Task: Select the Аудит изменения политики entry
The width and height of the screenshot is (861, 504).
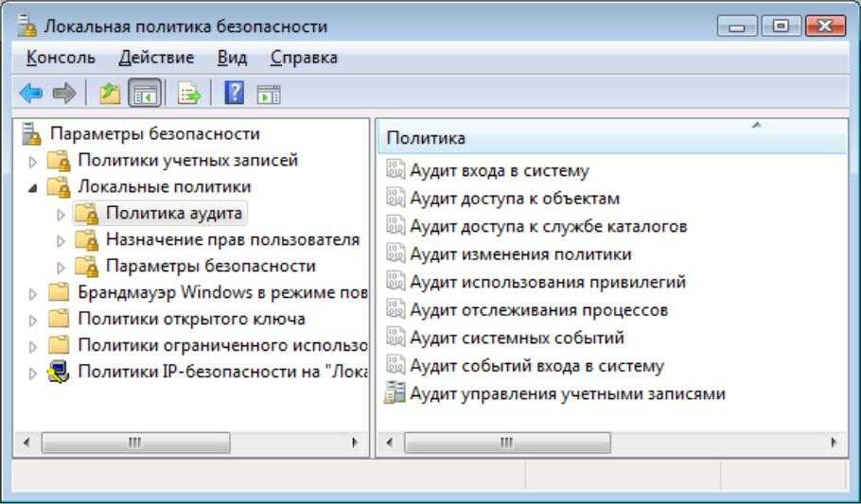Action: pyautogui.click(x=520, y=254)
